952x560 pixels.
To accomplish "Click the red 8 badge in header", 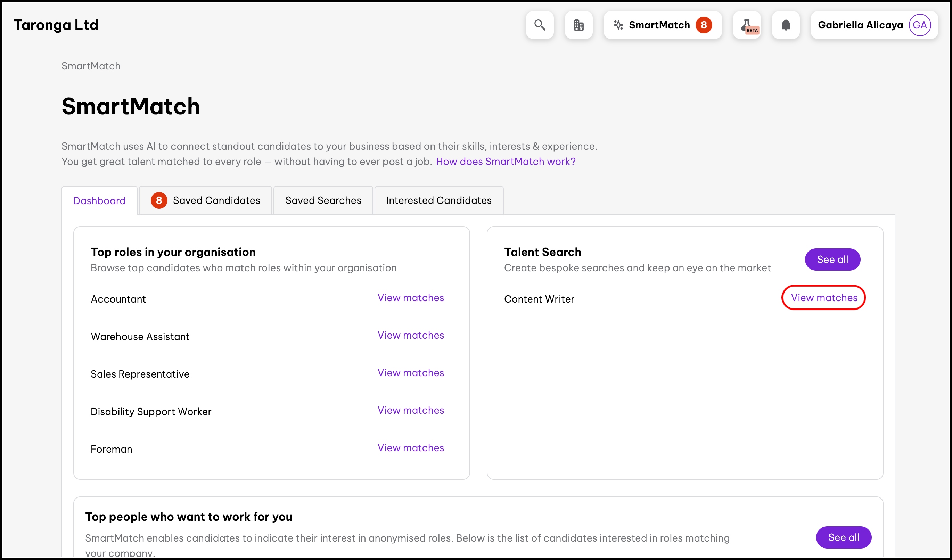I will coord(704,25).
